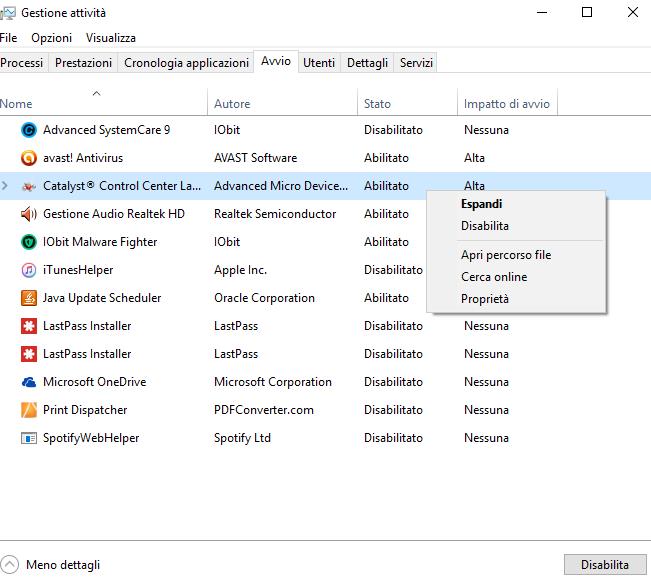This screenshot has height=582, width=651.
Task: Click Nessuna impact for SpotifyWebHelper
Action: (486, 438)
